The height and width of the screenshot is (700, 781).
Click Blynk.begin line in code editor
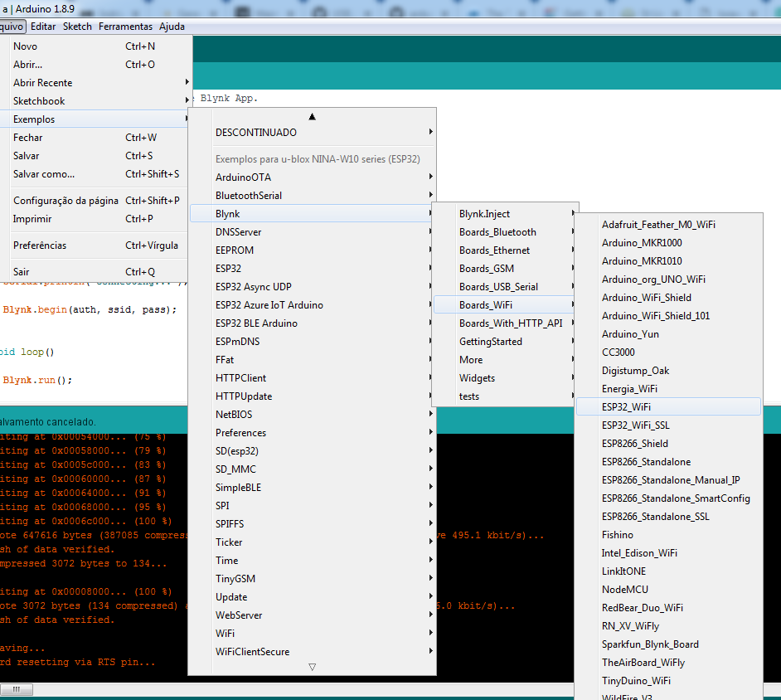tap(90, 310)
